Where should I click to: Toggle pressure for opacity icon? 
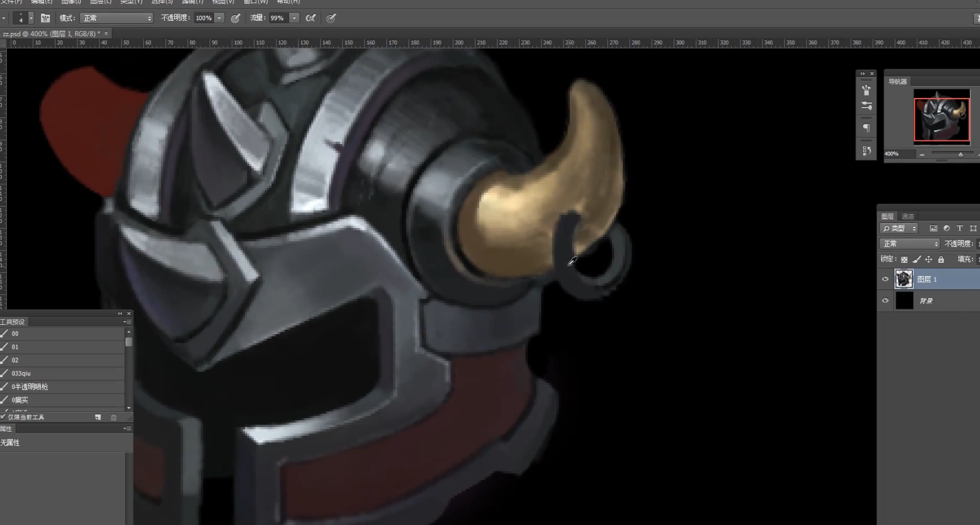coord(236,18)
